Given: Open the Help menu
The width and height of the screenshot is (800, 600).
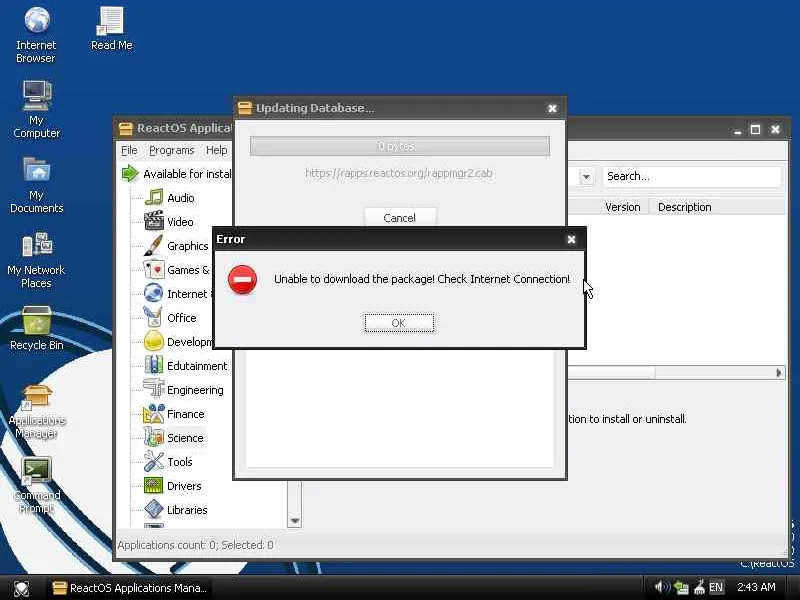Looking at the screenshot, I should click(x=216, y=150).
